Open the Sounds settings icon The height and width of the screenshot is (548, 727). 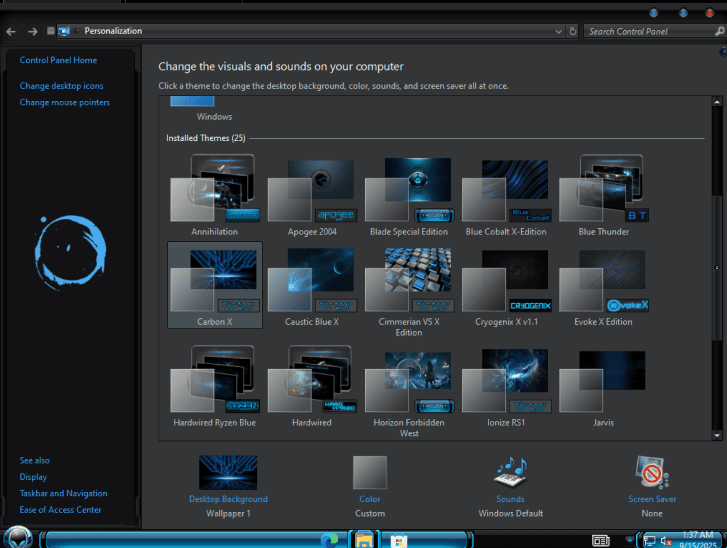tap(510, 473)
